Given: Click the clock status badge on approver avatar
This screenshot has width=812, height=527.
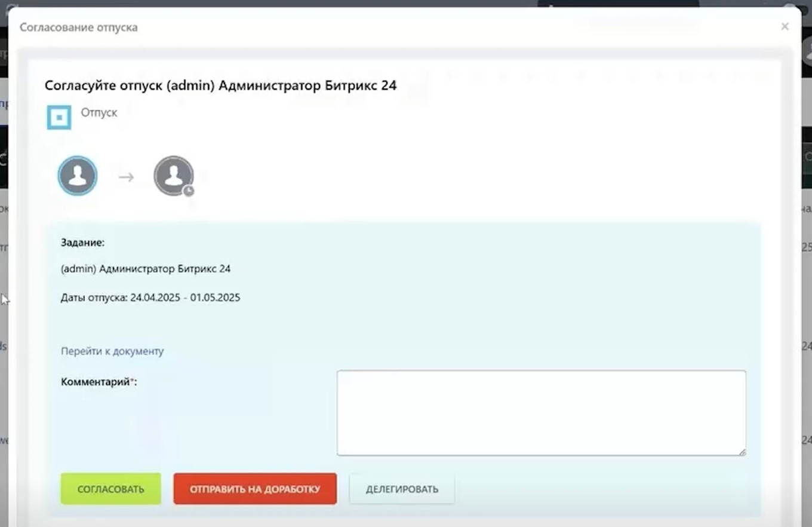Looking at the screenshot, I should [x=187, y=190].
